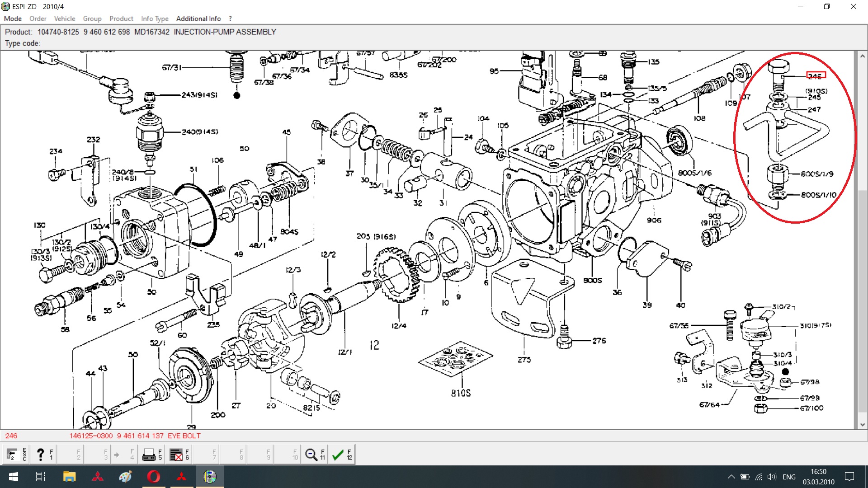Open Opera browser from the taskbar
The image size is (868, 488).
point(154,477)
